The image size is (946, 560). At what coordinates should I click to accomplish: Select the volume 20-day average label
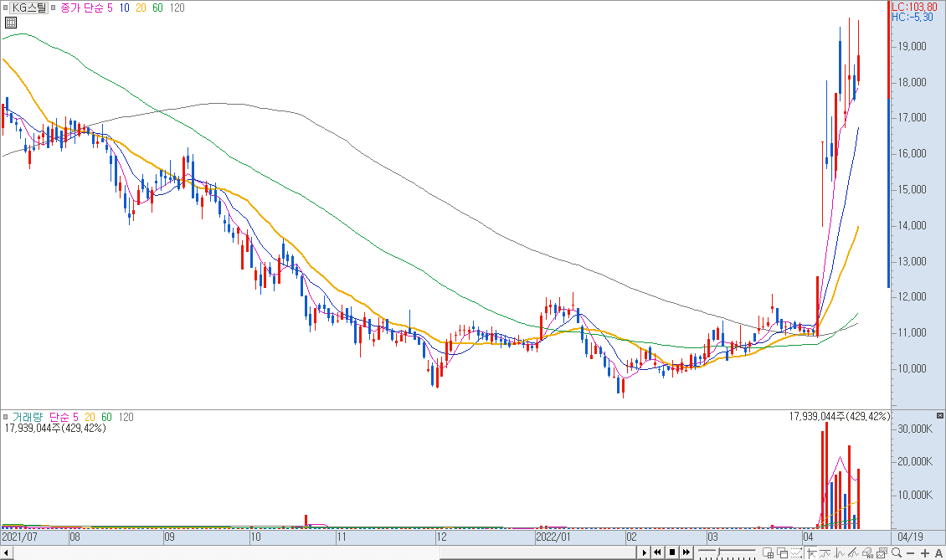pyautogui.click(x=90, y=417)
